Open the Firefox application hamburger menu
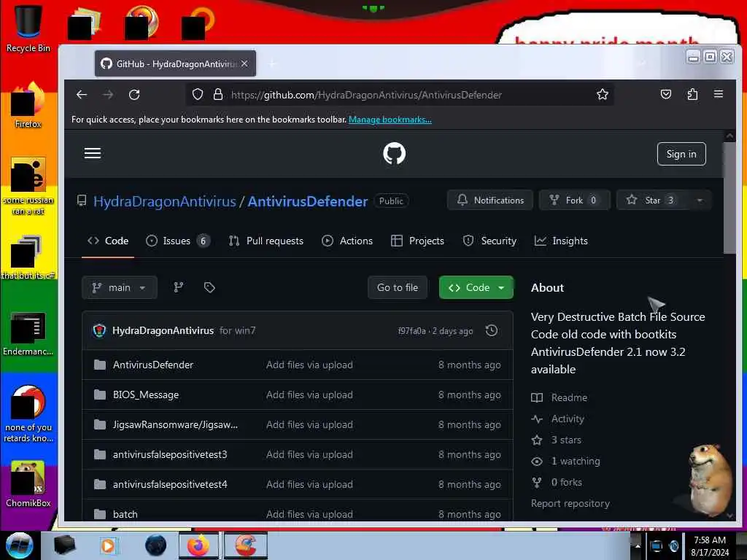The image size is (747, 560). click(x=719, y=94)
